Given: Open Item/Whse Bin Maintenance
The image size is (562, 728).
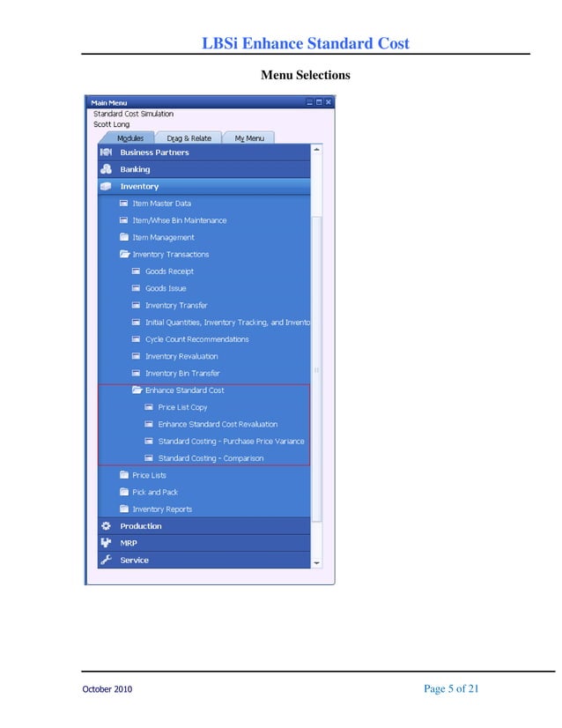Looking at the screenshot, I should point(180,220).
